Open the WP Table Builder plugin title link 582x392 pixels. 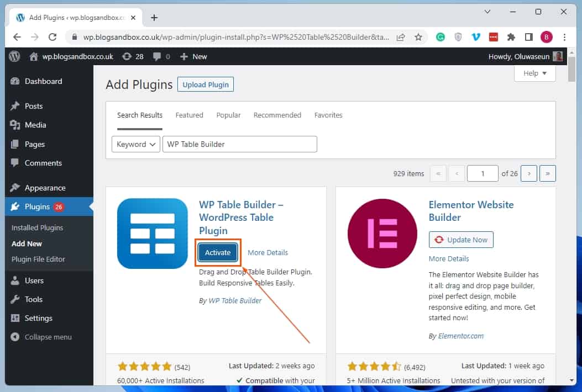coord(241,218)
